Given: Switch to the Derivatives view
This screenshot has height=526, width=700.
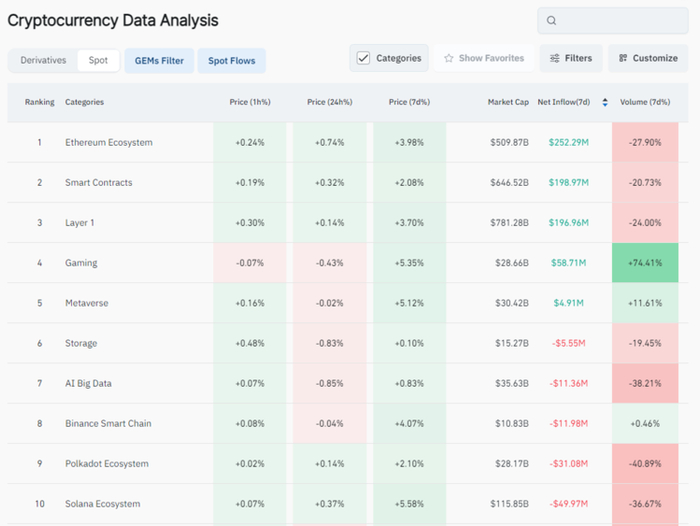Looking at the screenshot, I should pyautogui.click(x=43, y=60).
